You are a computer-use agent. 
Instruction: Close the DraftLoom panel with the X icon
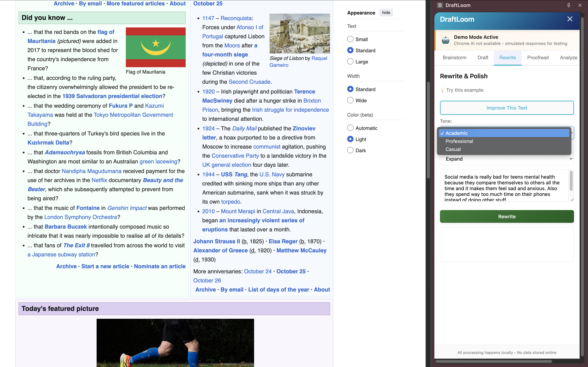(570, 19)
